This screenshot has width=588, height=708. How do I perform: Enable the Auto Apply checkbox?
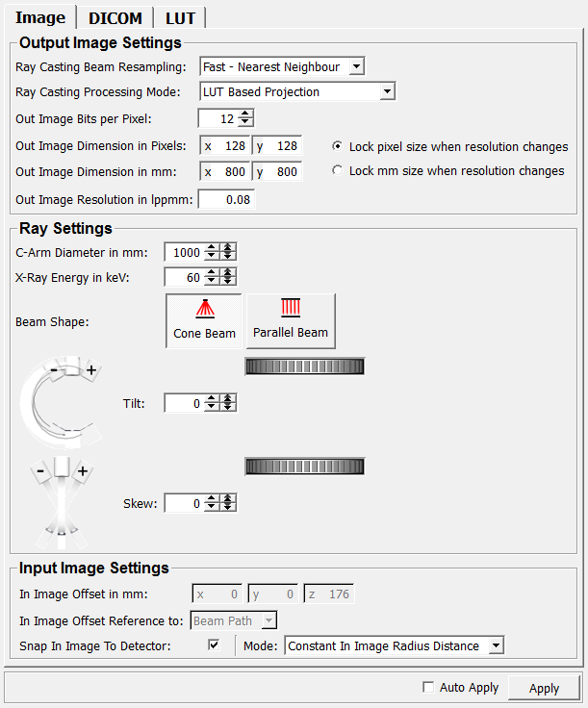pos(428,688)
